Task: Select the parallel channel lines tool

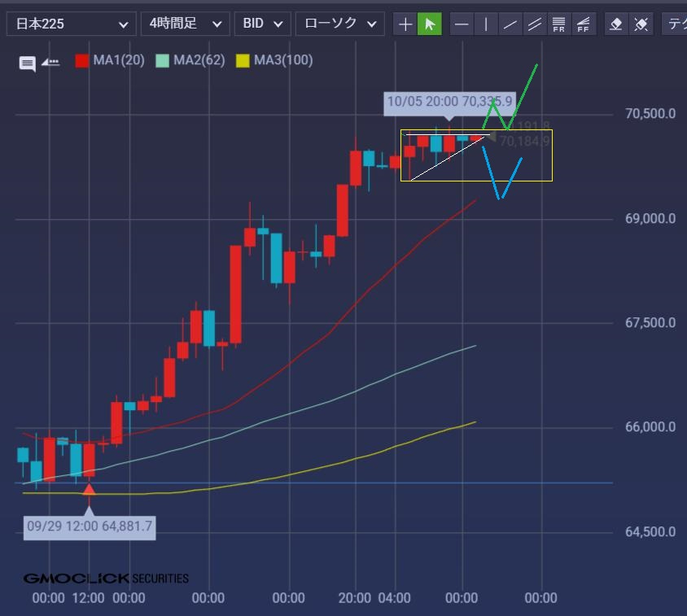Action: (535, 24)
